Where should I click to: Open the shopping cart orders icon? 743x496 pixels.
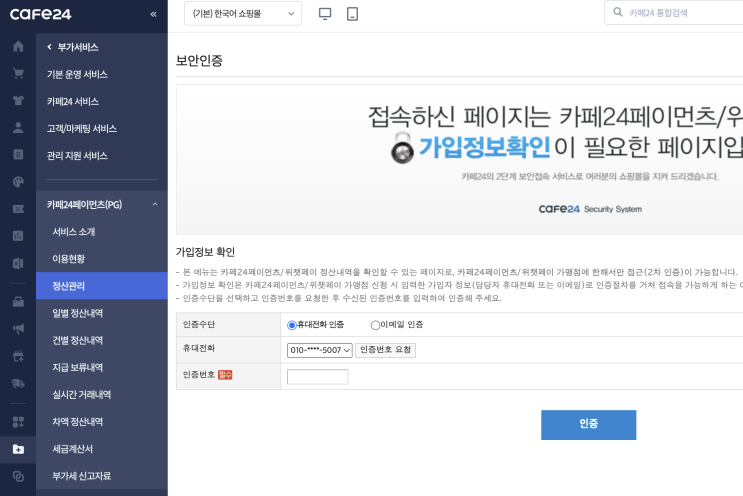[x=18, y=73]
